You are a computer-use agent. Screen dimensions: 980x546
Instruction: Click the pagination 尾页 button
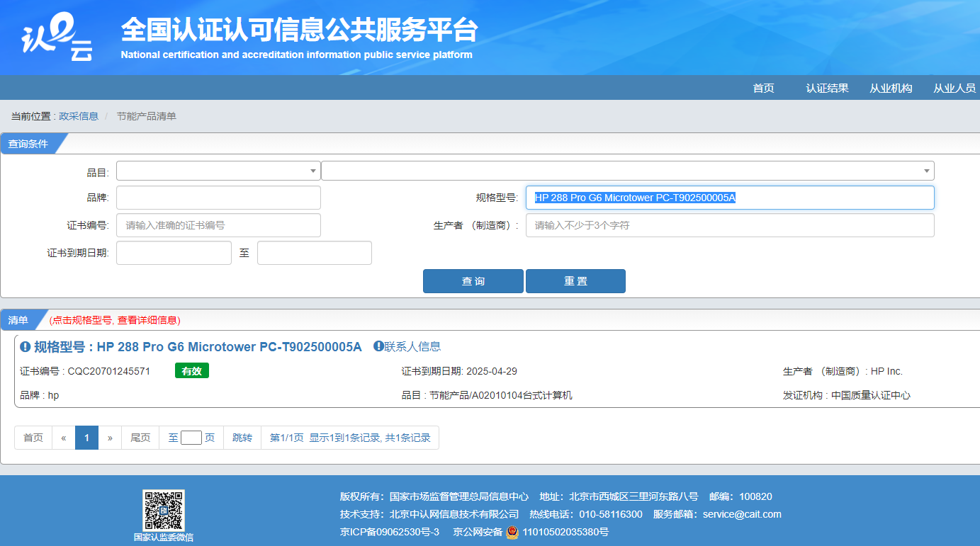tap(140, 438)
